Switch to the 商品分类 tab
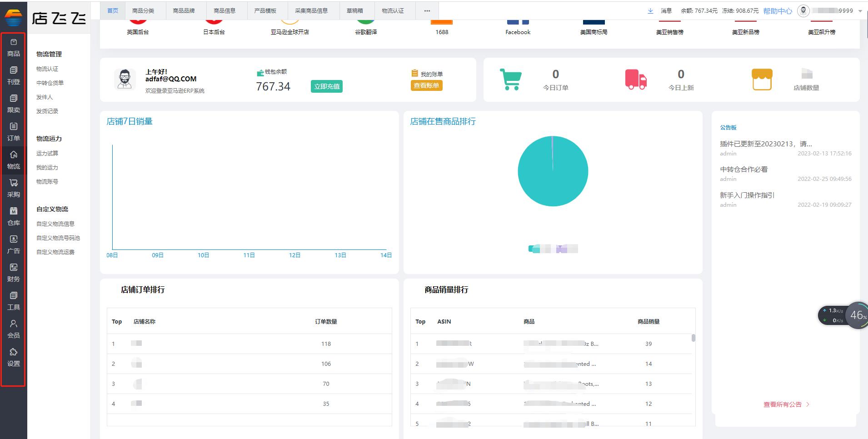Viewport: 868px width, 439px height. point(143,11)
